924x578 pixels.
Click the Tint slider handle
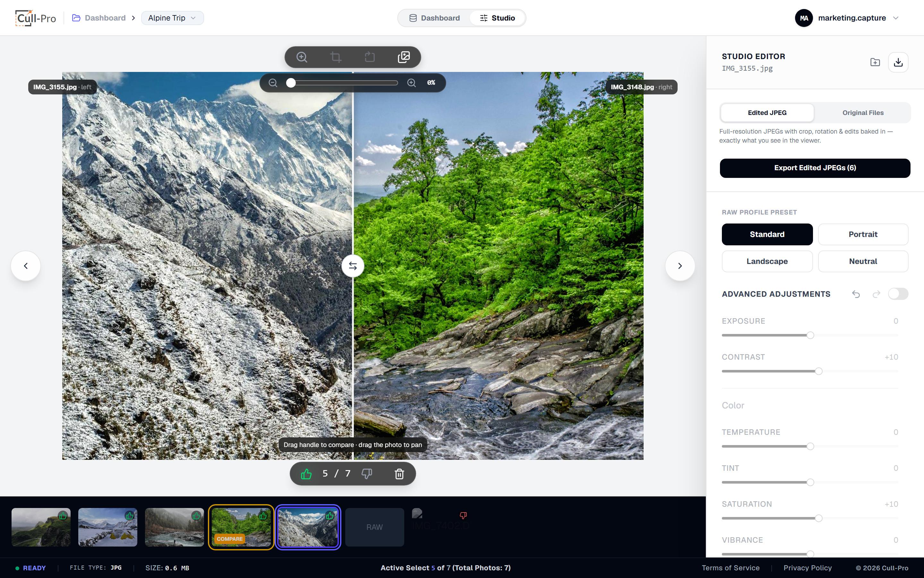pyautogui.click(x=810, y=482)
